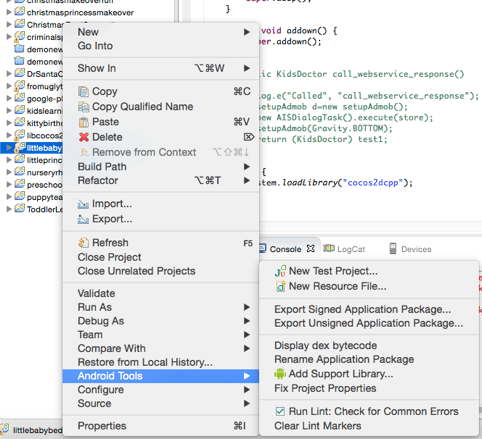Toggle Run Lint: Check for Common Errors checkbox
This screenshot has width=482, height=439.
tap(280, 412)
